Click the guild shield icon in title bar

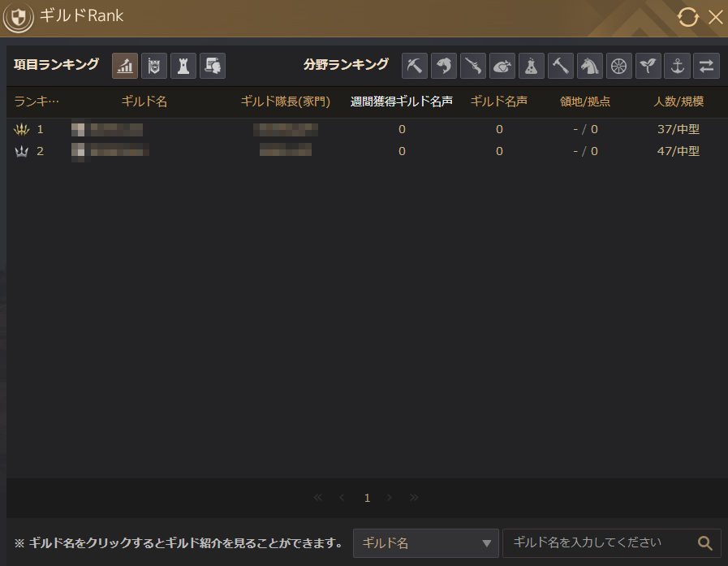19,17
